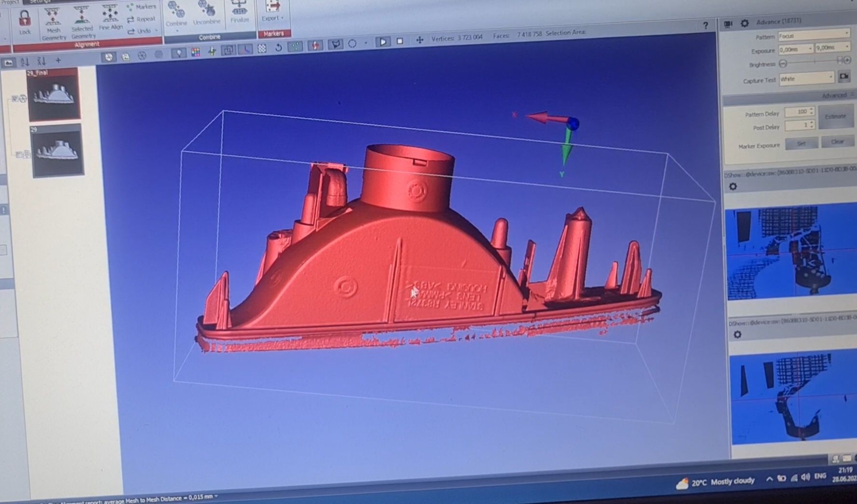Screen dimensions: 857x504
Task: Run the Fine Align tool
Action: pyautogui.click(x=110, y=18)
